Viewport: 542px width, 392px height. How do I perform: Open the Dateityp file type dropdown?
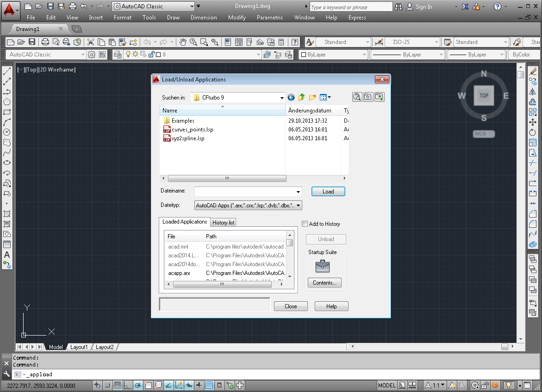(x=298, y=205)
